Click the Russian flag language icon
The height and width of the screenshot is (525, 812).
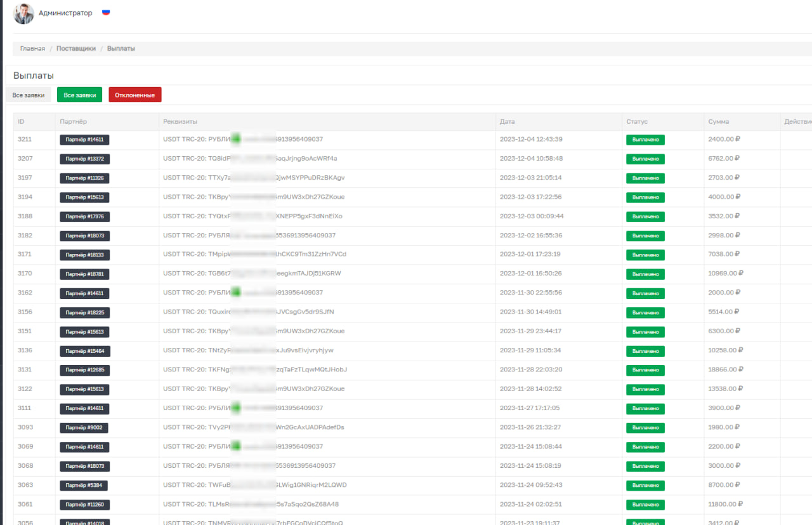point(106,13)
